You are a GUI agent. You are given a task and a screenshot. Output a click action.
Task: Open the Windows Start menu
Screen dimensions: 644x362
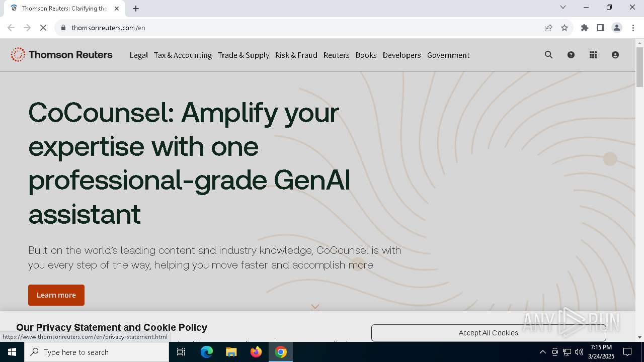point(12,352)
